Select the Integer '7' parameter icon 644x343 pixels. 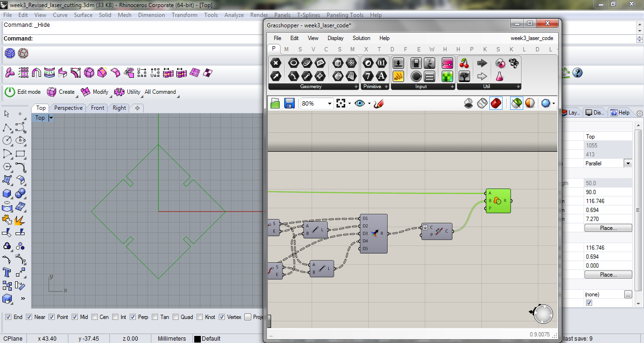[368, 76]
